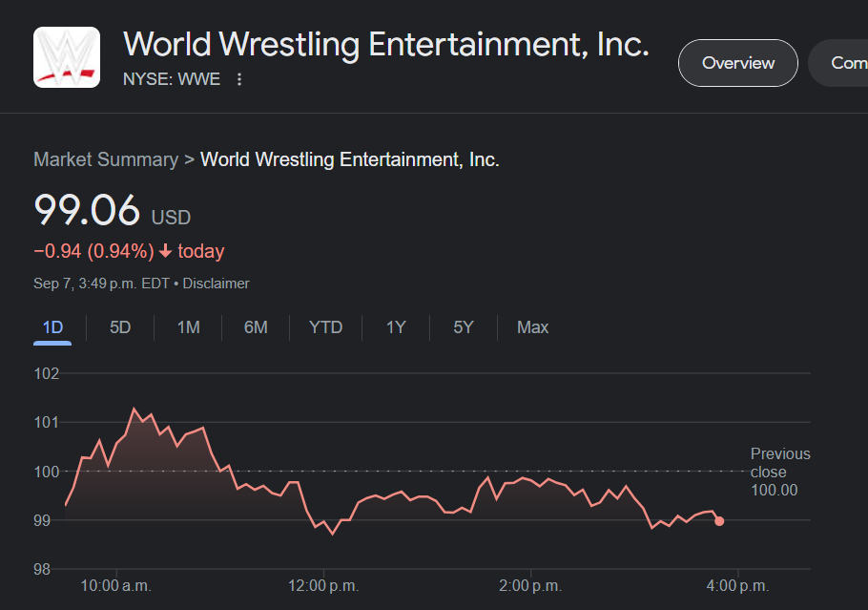
Task: Click the current price dot on chart
Action: 719,521
